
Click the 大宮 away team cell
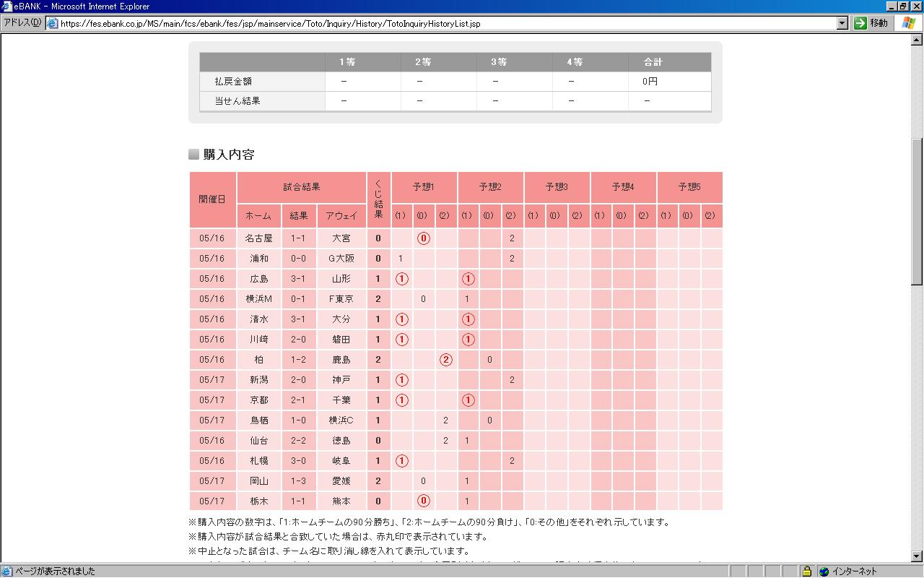341,238
